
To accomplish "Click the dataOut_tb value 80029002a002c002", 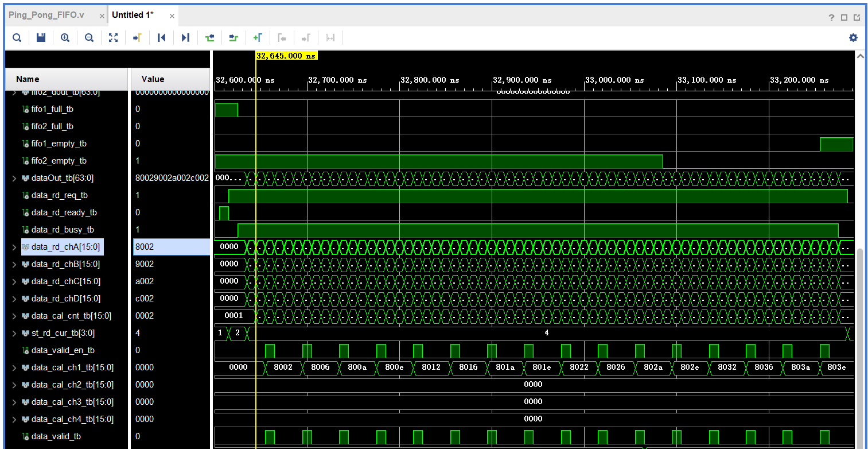I will pos(172,178).
